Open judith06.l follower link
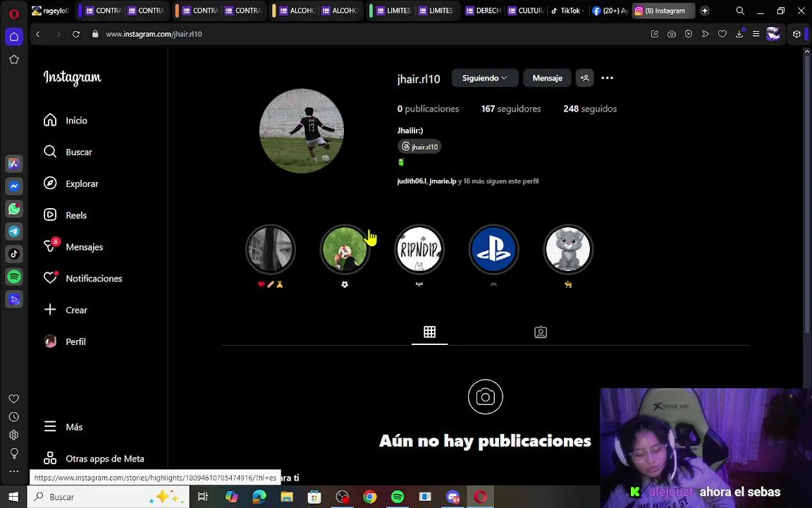This screenshot has height=508, width=812. pos(412,181)
